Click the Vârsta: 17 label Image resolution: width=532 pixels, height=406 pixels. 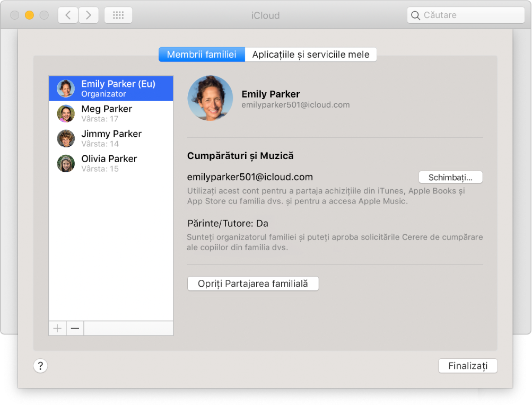pos(100,119)
